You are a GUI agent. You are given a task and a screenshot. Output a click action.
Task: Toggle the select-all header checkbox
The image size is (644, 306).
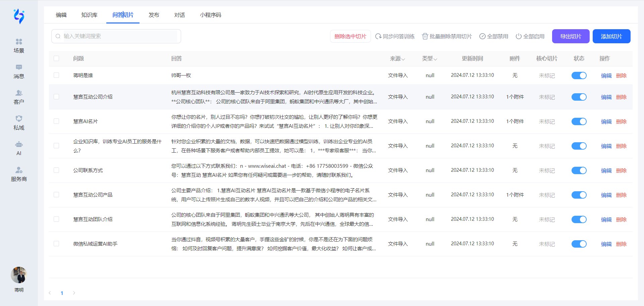[x=56, y=58]
